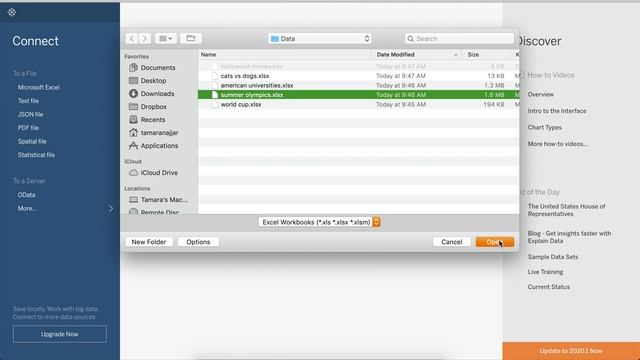Viewport: 640px width, 360px height.
Task: Open Chart Types video link
Action: tap(544, 127)
